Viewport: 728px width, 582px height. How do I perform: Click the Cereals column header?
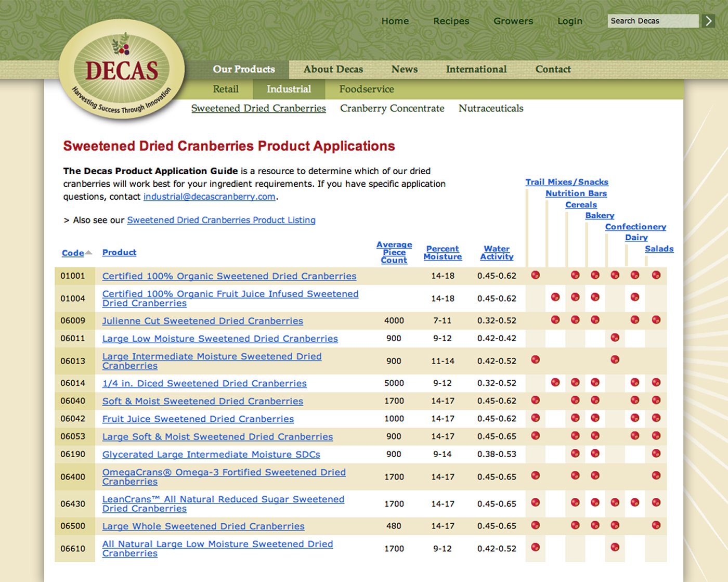click(581, 205)
